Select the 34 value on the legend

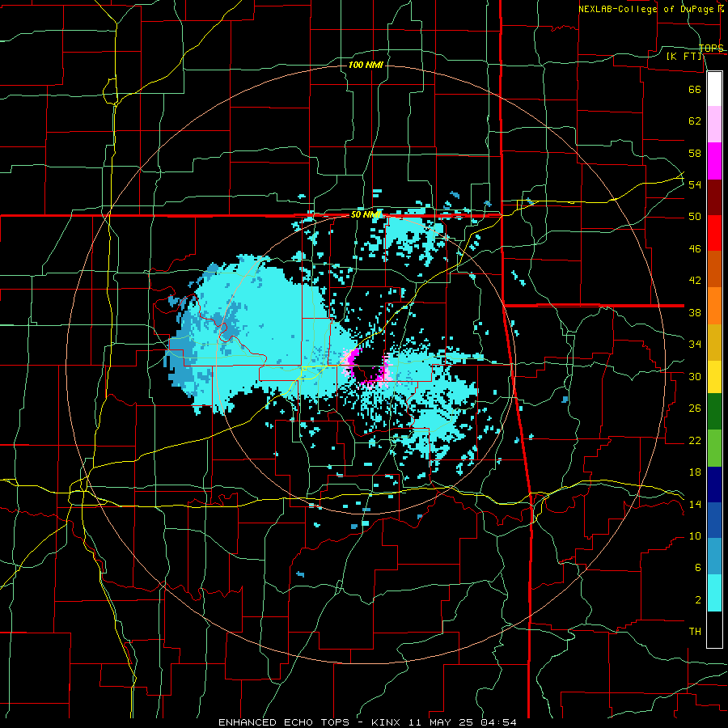(x=695, y=345)
